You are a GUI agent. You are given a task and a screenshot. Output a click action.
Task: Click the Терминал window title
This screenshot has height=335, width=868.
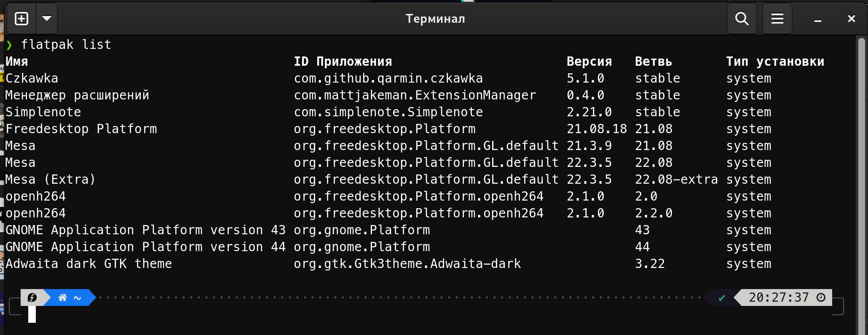pyautogui.click(x=435, y=19)
